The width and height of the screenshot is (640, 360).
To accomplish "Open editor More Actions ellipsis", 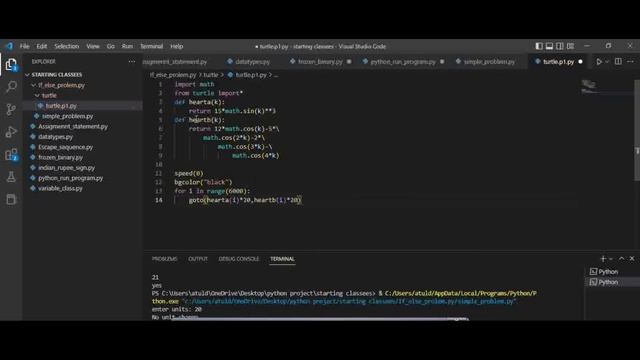I will pos(630,62).
